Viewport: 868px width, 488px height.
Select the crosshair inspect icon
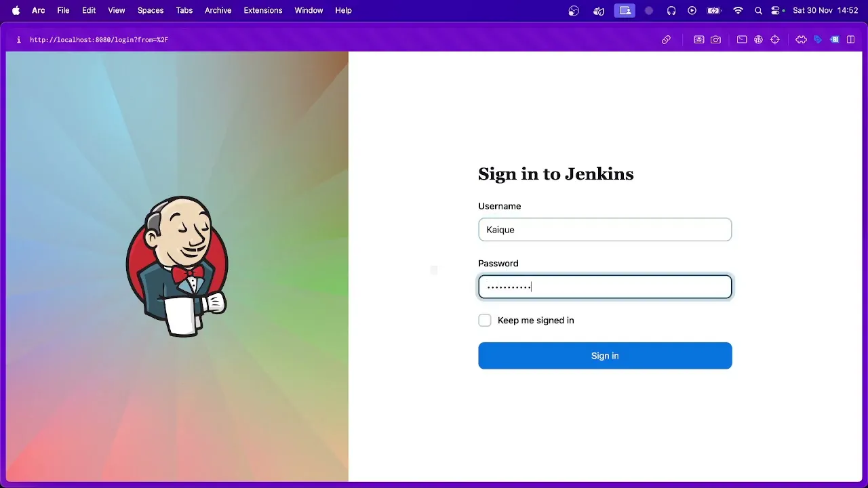click(x=775, y=40)
